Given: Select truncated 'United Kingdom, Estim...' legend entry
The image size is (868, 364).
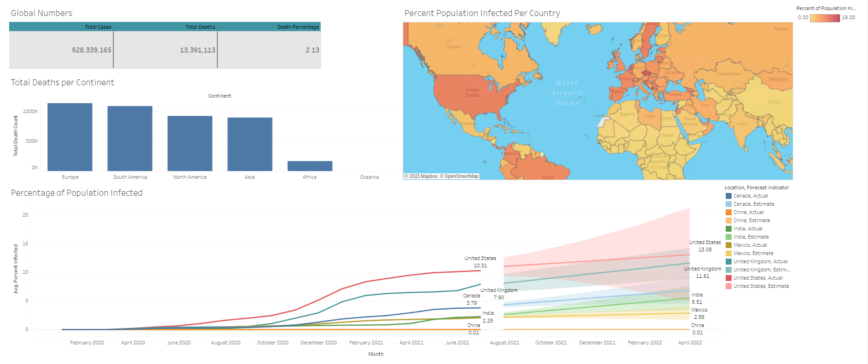Looking at the screenshot, I should [762, 270].
